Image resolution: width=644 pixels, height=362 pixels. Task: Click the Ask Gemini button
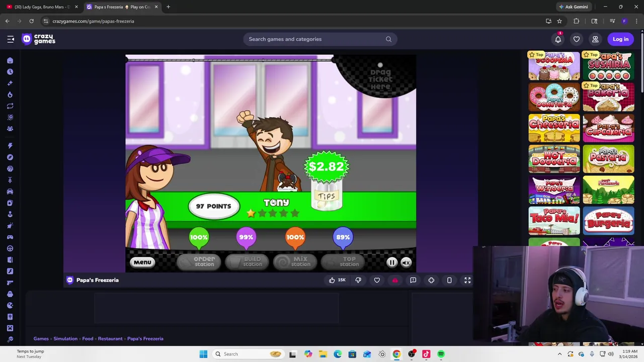(573, 7)
